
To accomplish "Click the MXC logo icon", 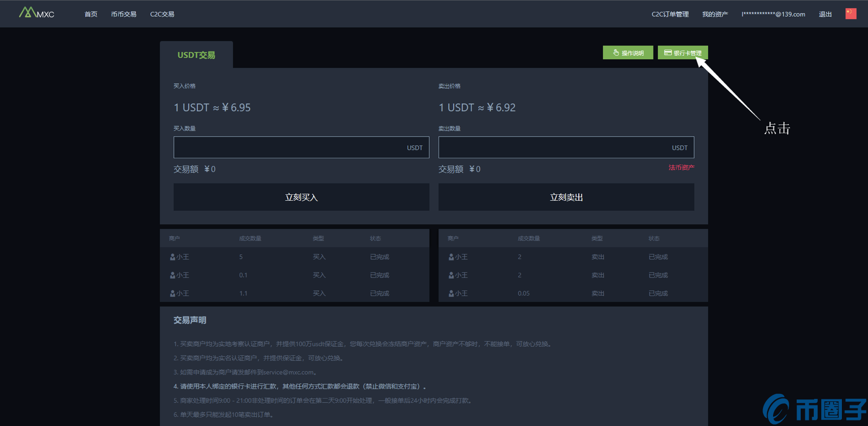I will pyautogui.click(x=28, y=13).
